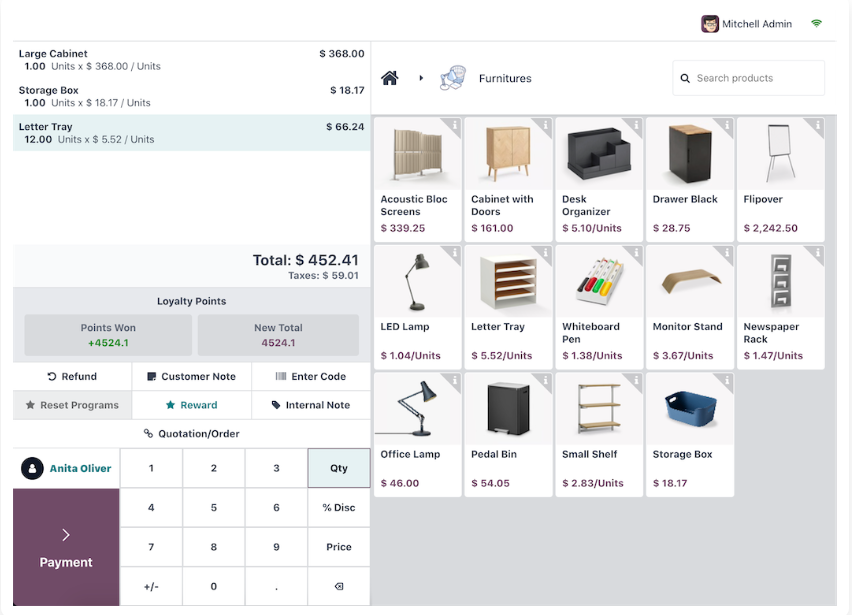
Task: Click backspace icon on numpad
Action: [339, 586]
